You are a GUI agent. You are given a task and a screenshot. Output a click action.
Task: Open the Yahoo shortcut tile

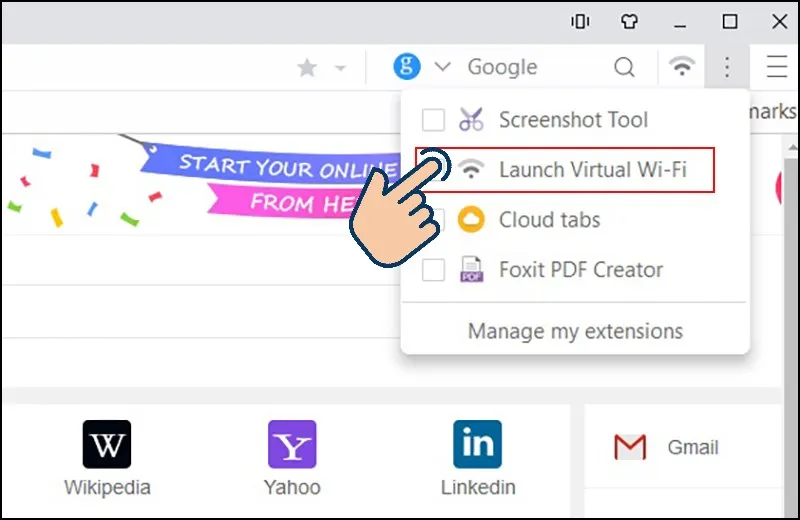292,457
